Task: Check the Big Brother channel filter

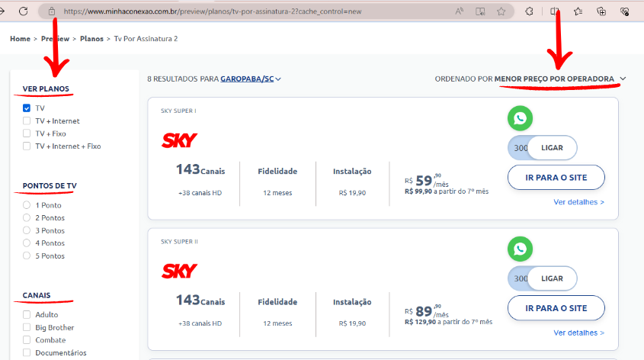Action: click(27, 327)
